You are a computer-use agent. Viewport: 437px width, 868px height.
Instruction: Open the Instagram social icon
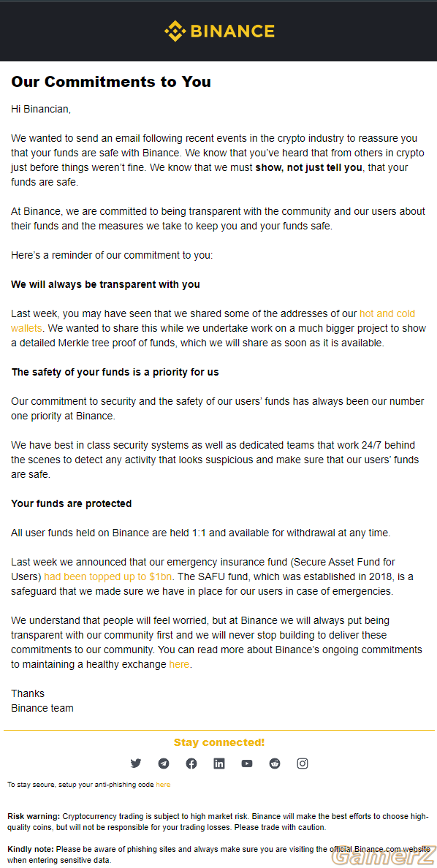coord(303,764)
